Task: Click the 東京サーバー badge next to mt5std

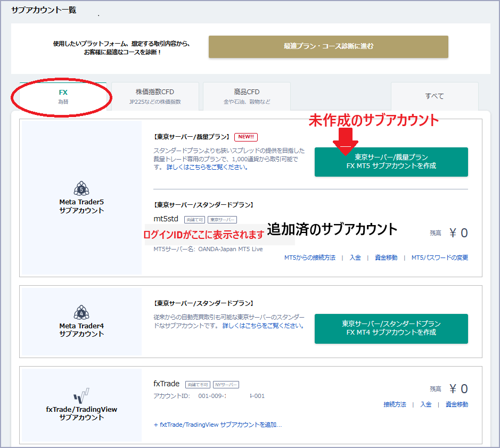Action: tap(222, 220)
